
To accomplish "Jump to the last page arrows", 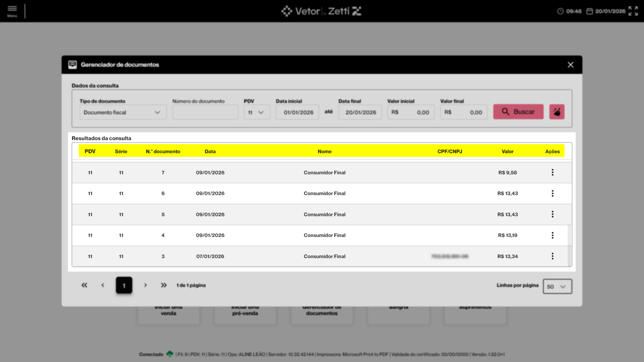I will tap(164, 285).
